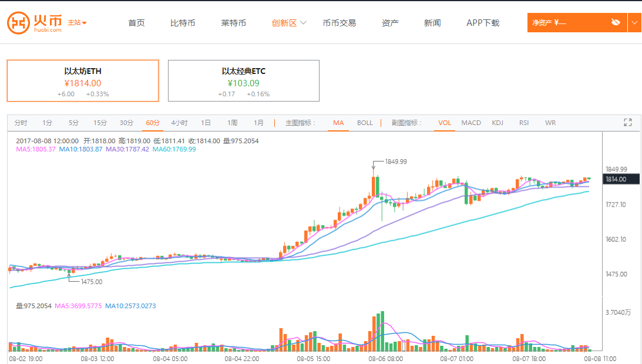Expand the chart to fullscreen
Image resolution: width=642 pixels, height=364 pixels.
click(x=627, y=123)
